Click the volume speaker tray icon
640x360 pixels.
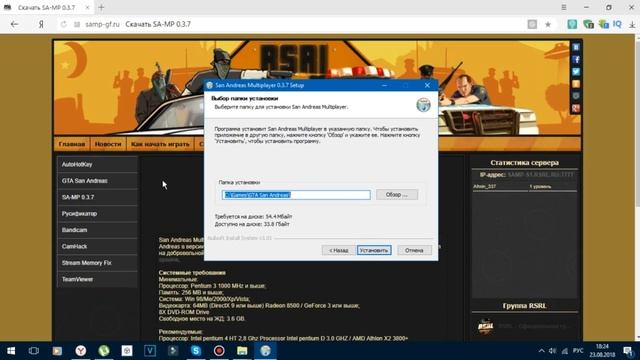[553, 351]
